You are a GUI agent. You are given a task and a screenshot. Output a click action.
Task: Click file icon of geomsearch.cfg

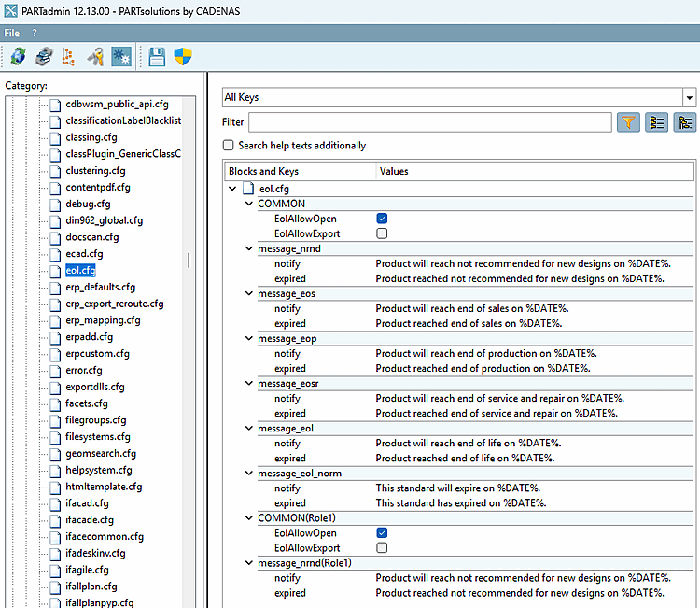55,454
